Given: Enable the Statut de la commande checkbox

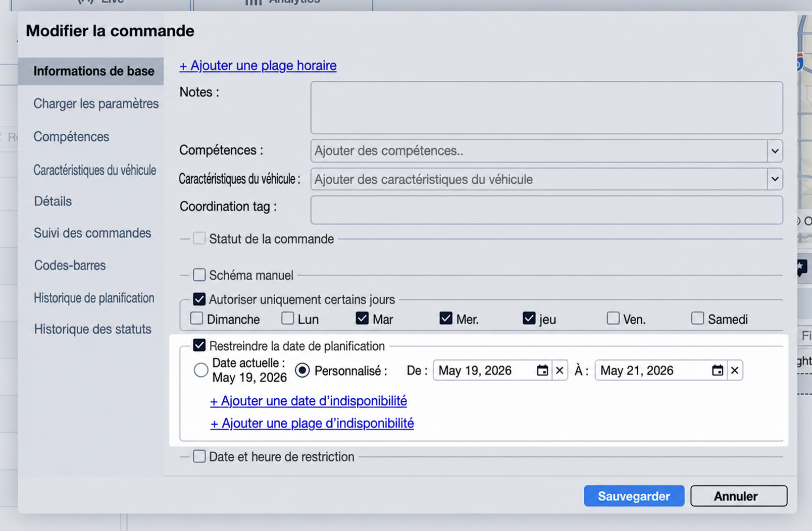Looking at the screenshot, I should [x=199, y=238].
